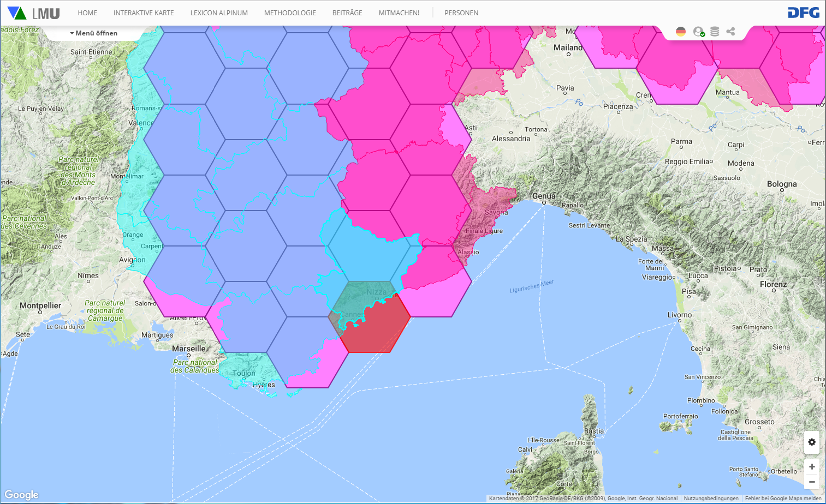This screenshot has width=826, height=504.
Task: Click the Google logo on map
Action: [x=22, y=495]
